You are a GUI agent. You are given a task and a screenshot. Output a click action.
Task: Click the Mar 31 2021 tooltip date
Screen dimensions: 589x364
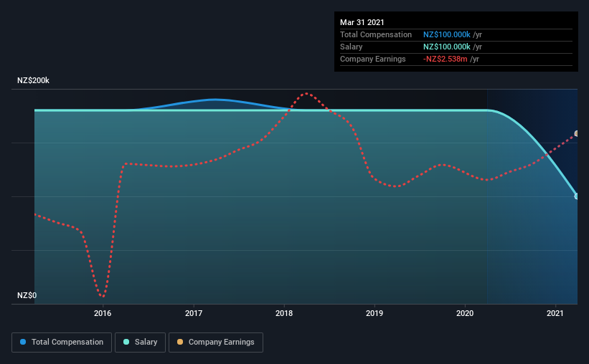pos(362,22)
